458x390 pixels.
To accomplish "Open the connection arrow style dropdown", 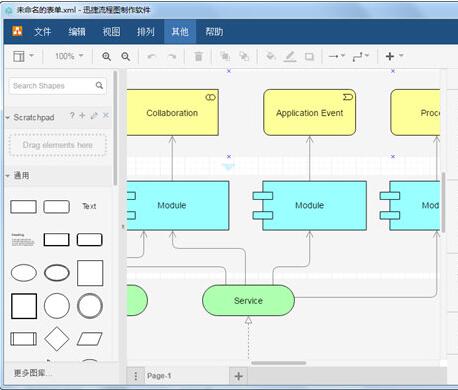I will pos(336,56).
